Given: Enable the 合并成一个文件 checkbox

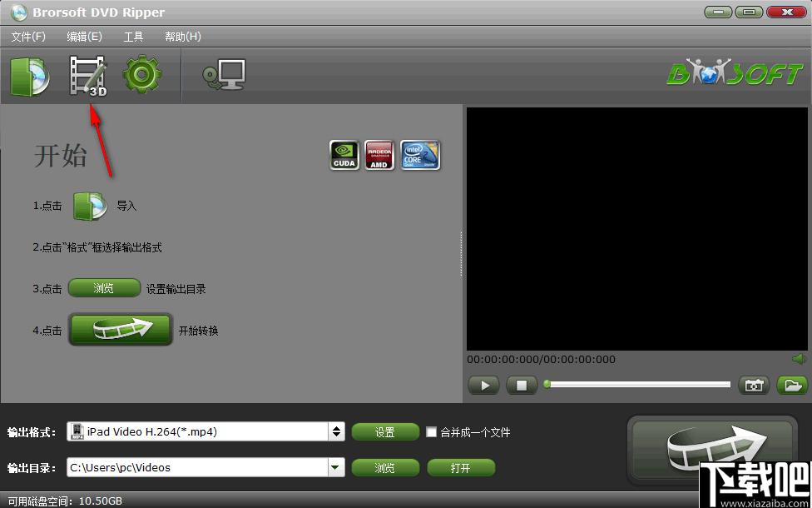Looking at the screenshot, I should coord(431,432).
